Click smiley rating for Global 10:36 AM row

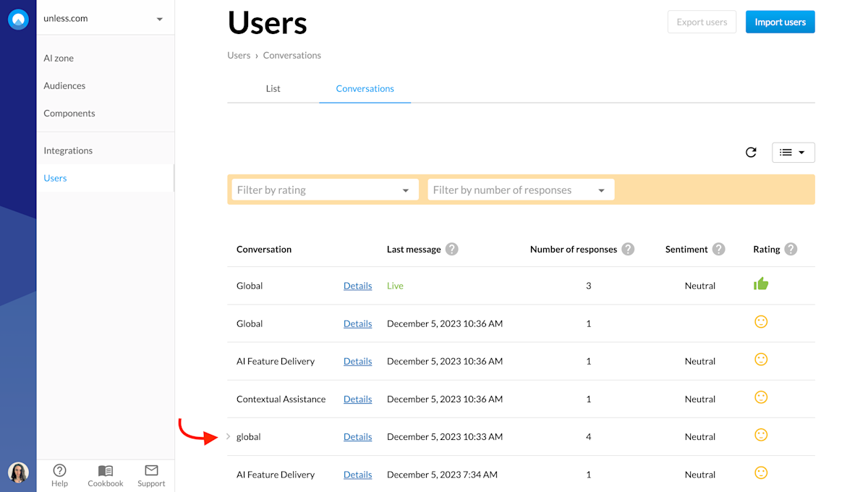761,322
